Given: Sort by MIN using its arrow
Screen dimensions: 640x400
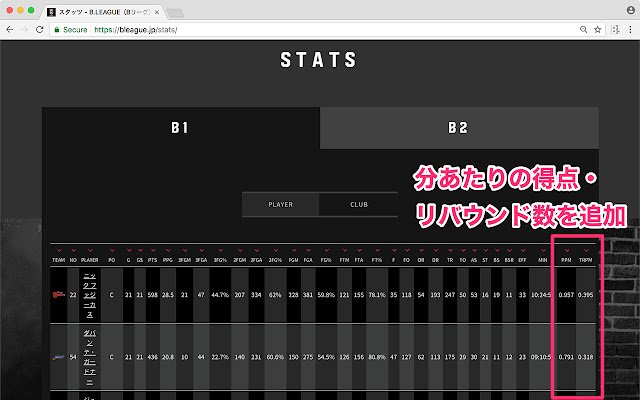Looking at the screenshot, I should (543, 250).
